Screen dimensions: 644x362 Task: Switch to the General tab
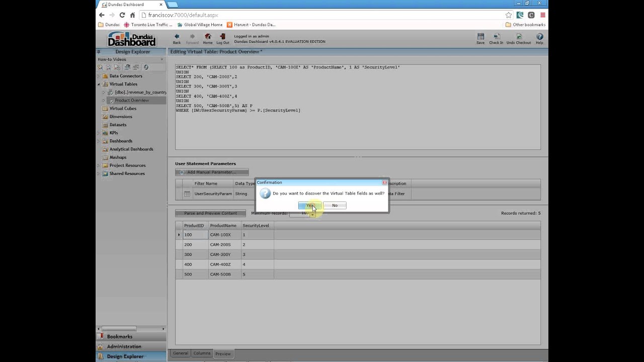point(180,353)
